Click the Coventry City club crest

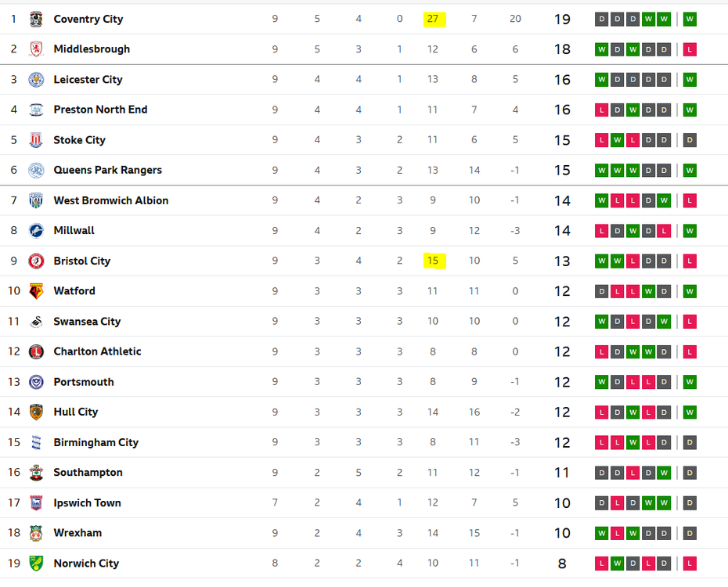click(x=36, y=19)
